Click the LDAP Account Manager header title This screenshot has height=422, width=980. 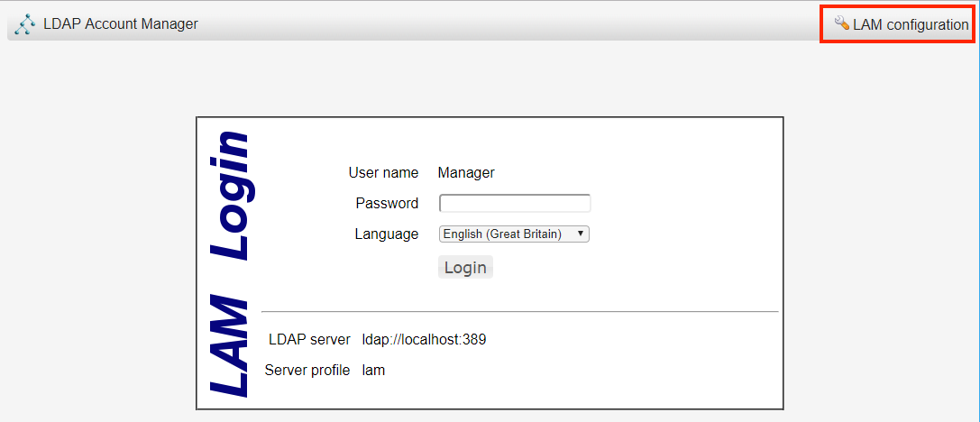click(x=121, y=24)
